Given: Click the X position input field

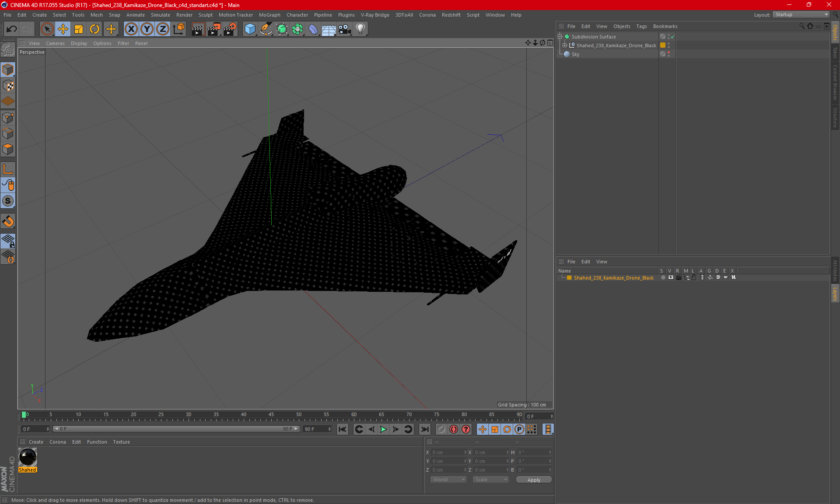Looking at the screenshot, I should (449, 452).
